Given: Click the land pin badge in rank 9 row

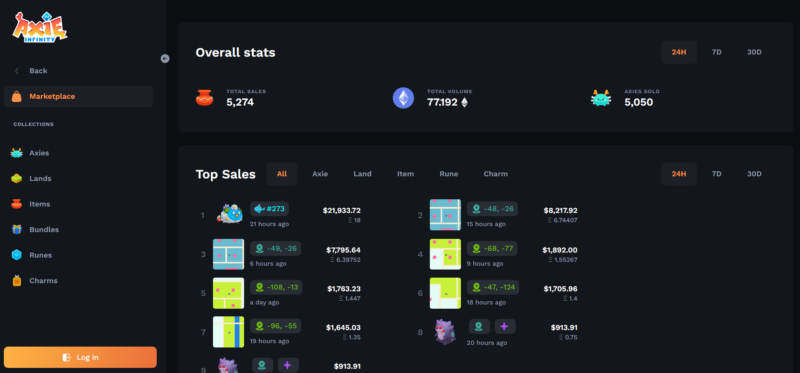Looking at the screenshot, I should coord(263,365).
